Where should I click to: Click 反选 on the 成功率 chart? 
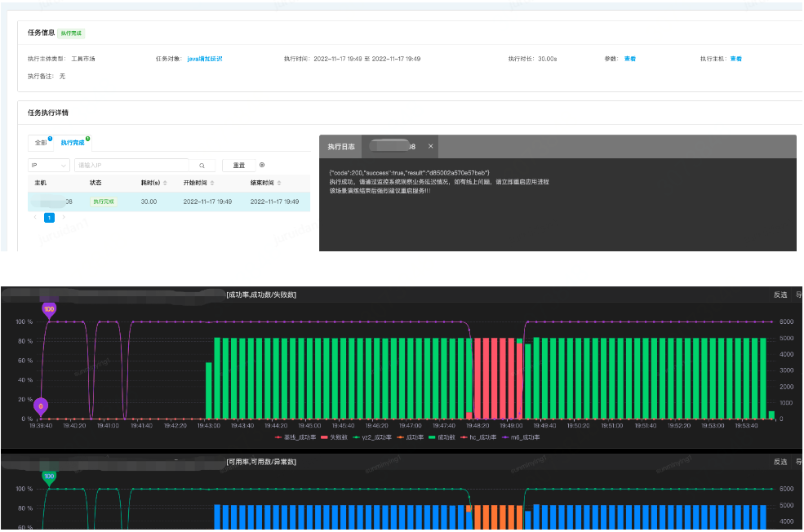tap(780, 295)
